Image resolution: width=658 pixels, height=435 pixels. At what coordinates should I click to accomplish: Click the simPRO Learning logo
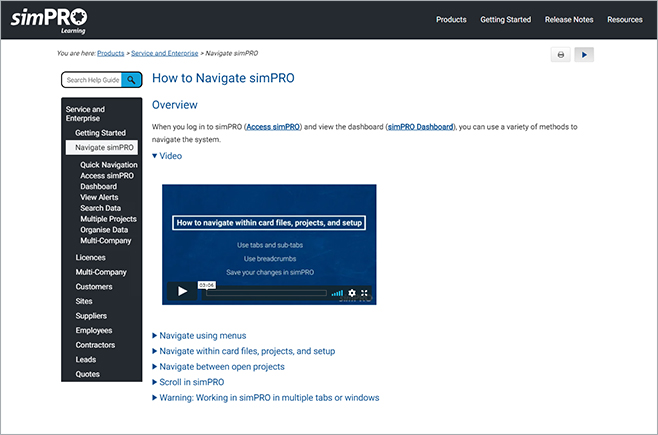point(49,21)
